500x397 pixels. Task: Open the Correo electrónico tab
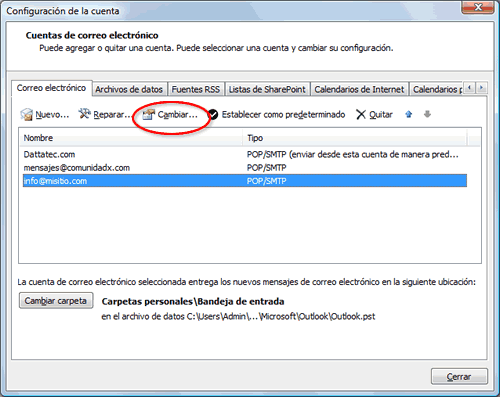(x=51, y=88)
